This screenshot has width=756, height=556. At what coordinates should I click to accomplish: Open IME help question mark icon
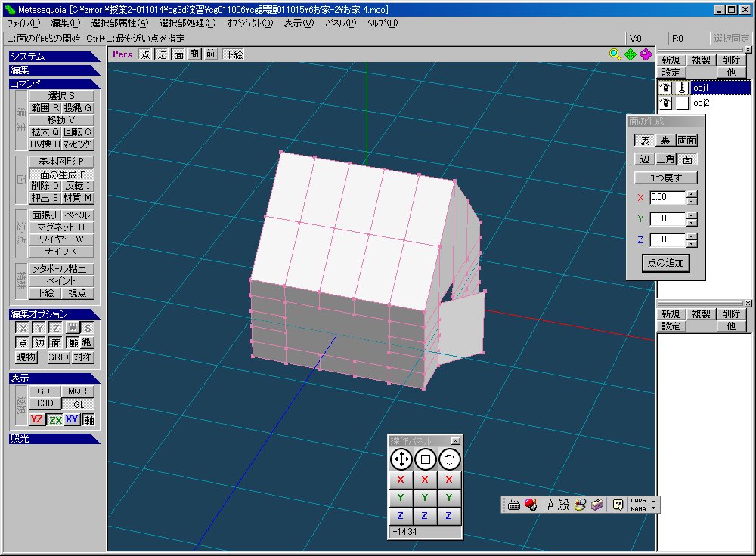[x=618, y=505]
